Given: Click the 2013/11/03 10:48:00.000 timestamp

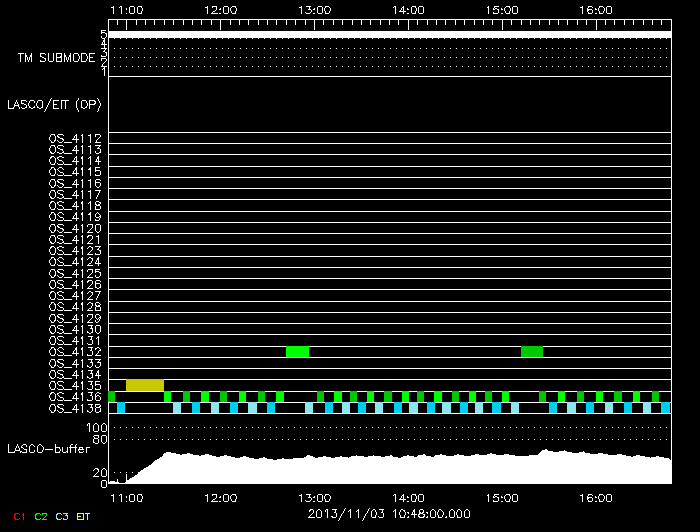Looking at the screenshot, I should pyautogui.click(x=387, y=514).
